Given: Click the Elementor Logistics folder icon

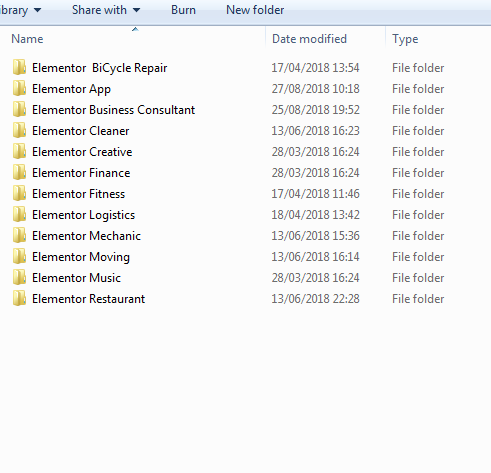Looking at the screenshot, I should [x=19, y=214].
